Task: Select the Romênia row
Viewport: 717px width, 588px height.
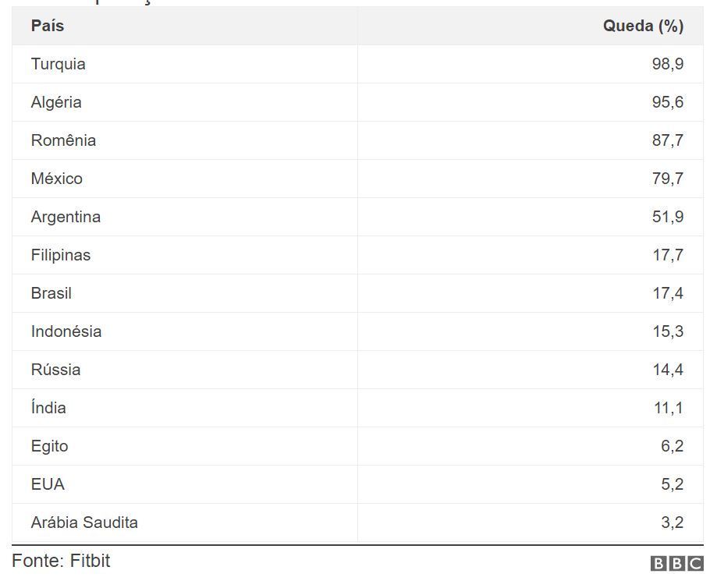Action: tap(357, 140)
